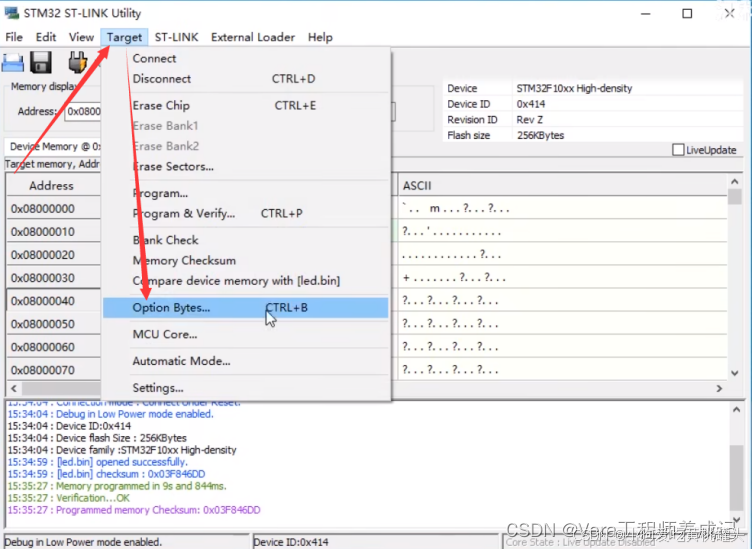752x549 pixels.
Task: Select address row 0x08000040
Action: (54, 301)
